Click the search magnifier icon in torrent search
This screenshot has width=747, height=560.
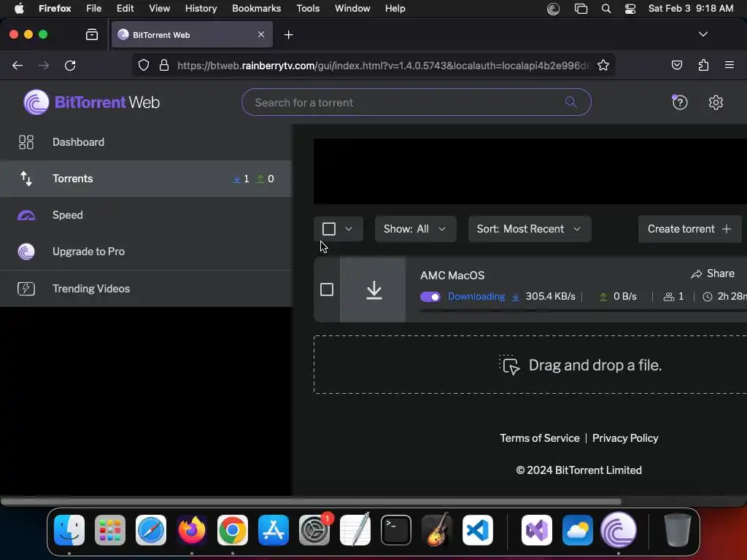pos(570,102)
